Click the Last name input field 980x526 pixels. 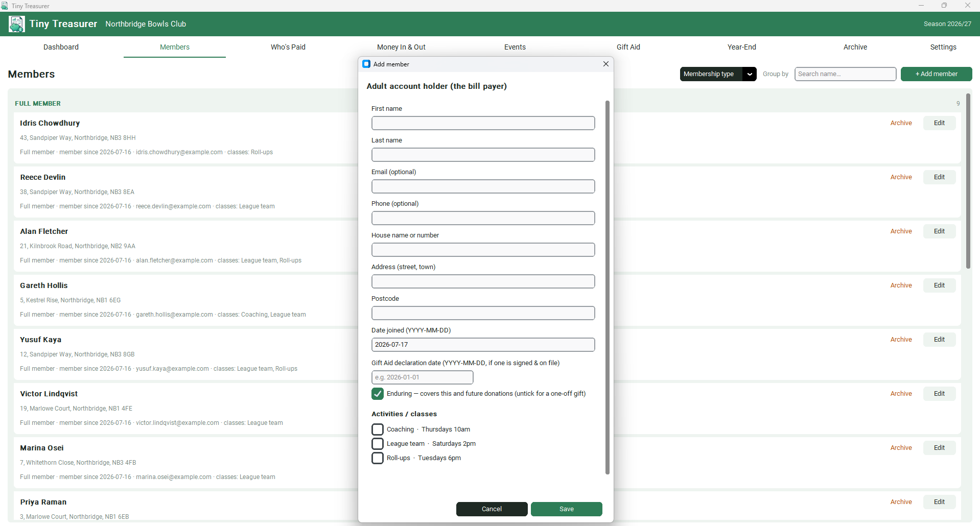tap(483, 155)
